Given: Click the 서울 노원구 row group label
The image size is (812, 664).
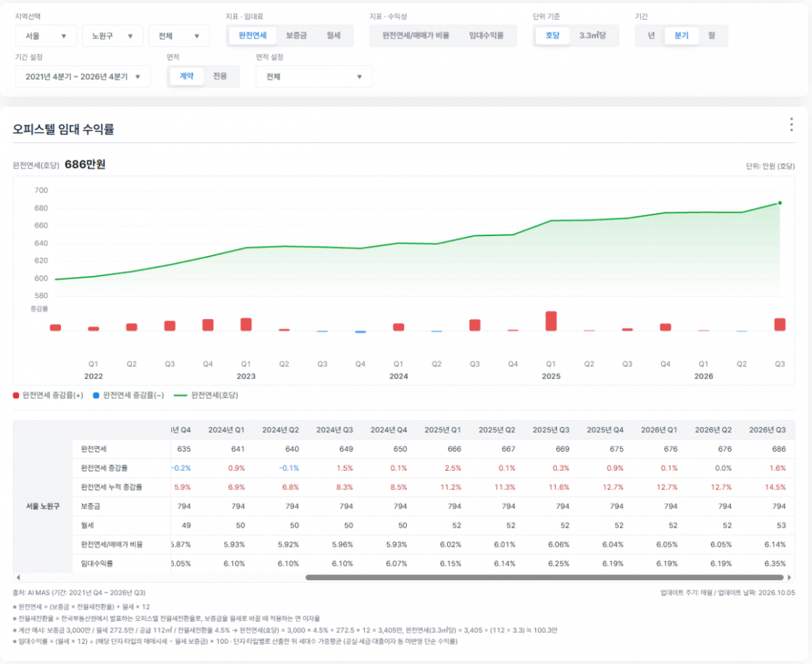Looking at the screenshot, I should point(43,506).
